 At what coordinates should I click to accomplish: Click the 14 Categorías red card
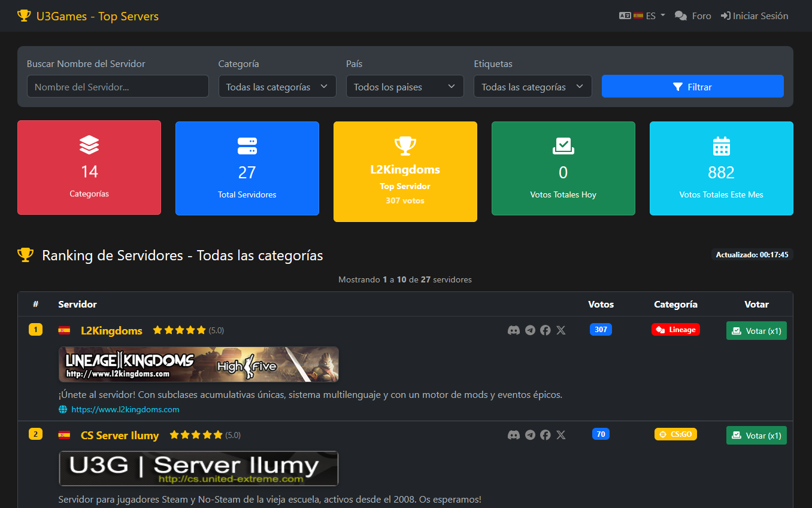(x=89, y=168)
